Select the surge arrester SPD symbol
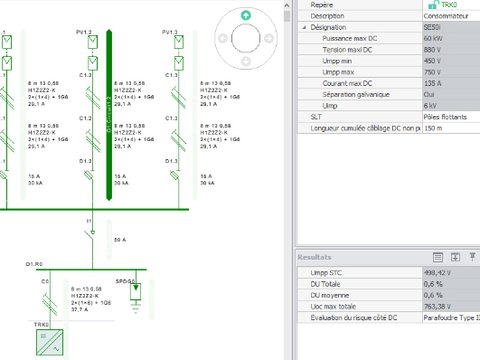480x360 pixels. (x=135, y=292)
